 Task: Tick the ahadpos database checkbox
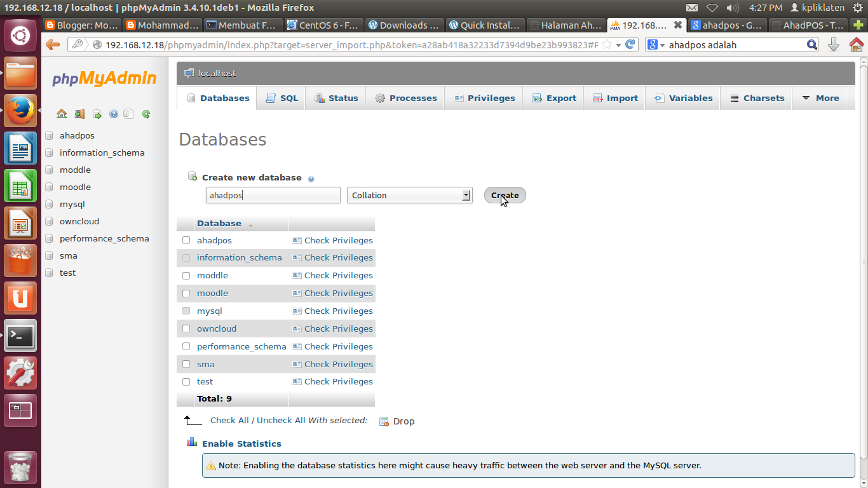[x=186, y=241]
